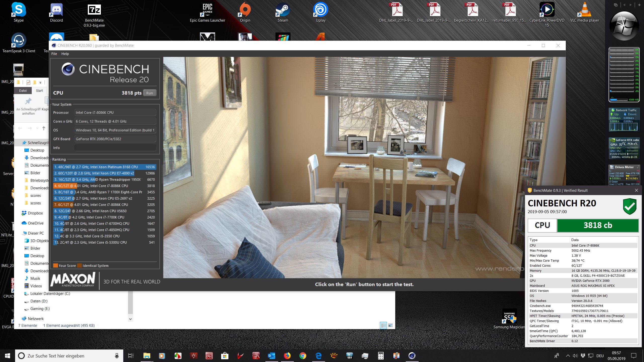Click the Explorer sidebar scroll-down arrow
Image resolution: width=644 pixels, height=362 pixels.
[x=130, y=319]
